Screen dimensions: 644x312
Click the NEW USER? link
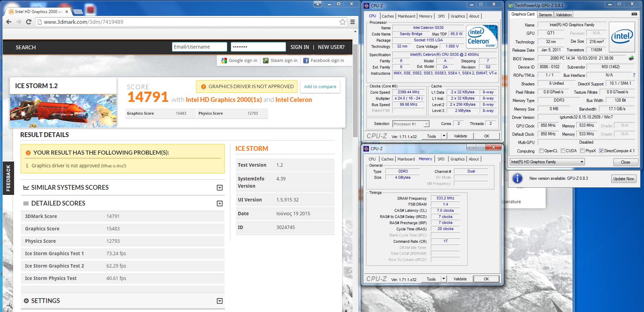[331, 47]
